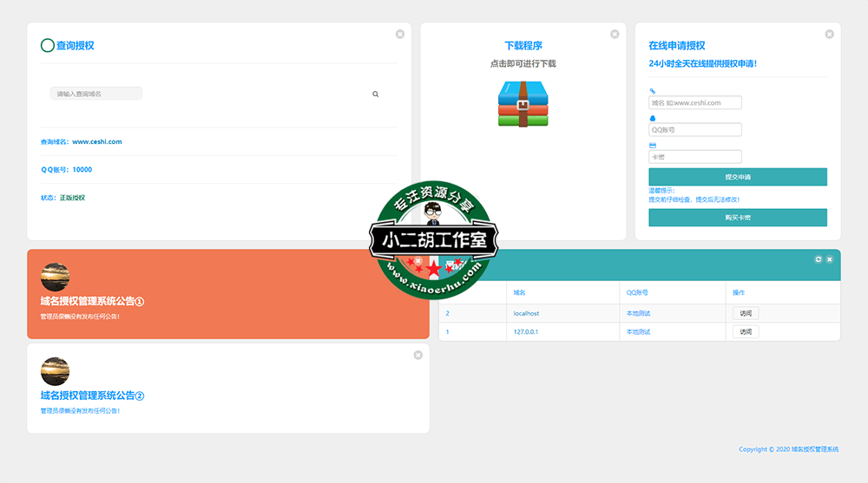
Task: Click the avatar in the orange announcement card
Action: click(x=55, y=277)
